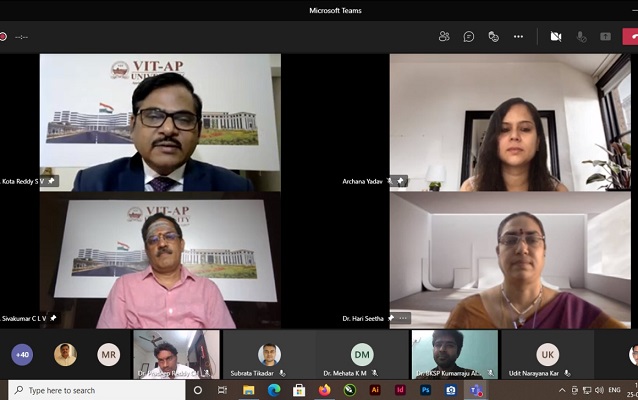Viewport: 638px width, 400px height.
Task: Open Photoshop from the taskbar
Action: click(426, 390)
